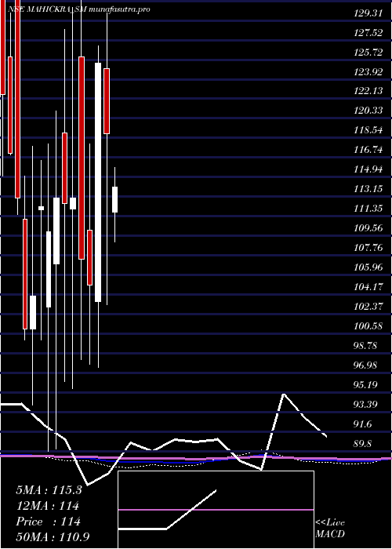
Task: Click the 104.17 price axis label
Action: click(368, 287)
